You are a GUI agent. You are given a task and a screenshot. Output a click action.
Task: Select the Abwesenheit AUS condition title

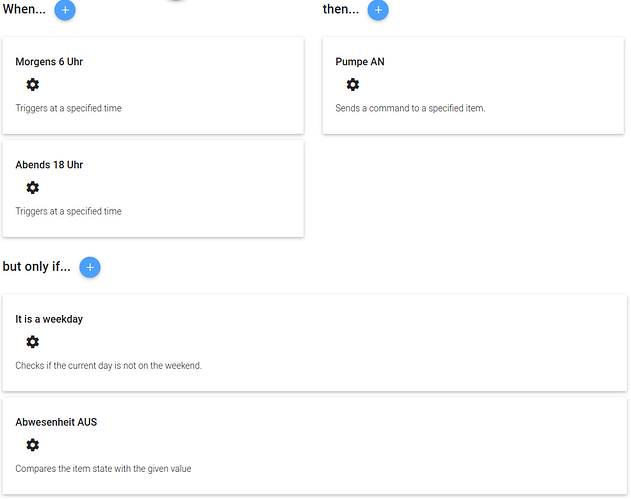click(56, 422)
